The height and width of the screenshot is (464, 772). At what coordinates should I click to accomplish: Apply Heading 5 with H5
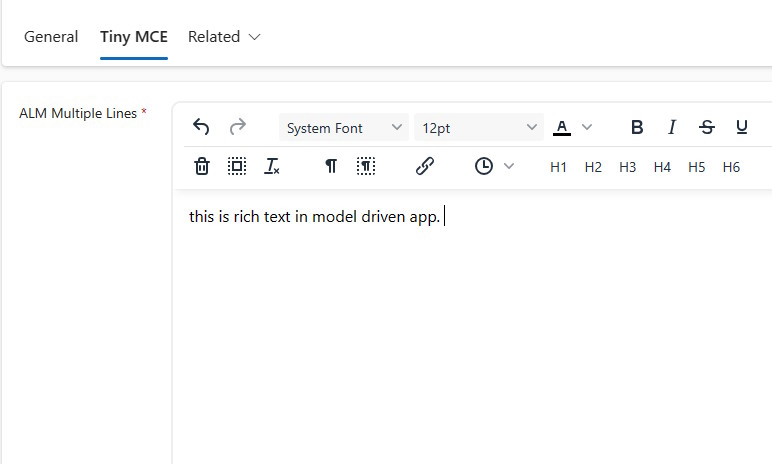tap(697, 167)
